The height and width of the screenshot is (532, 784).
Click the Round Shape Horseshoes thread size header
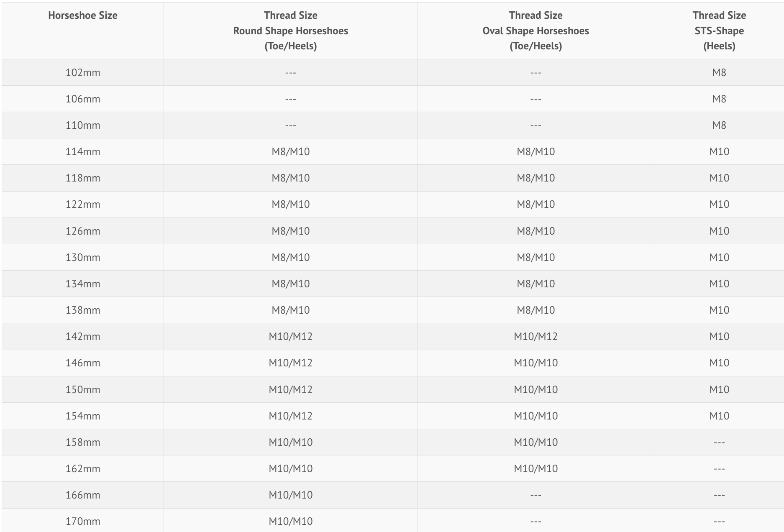tap(290, 31)
